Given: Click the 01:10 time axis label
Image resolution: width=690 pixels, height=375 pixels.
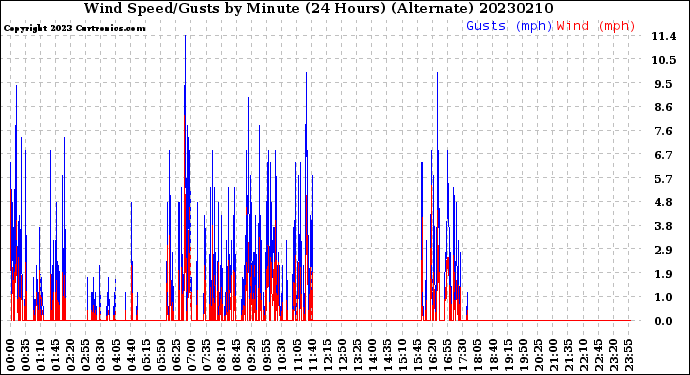Looking at the screenshot, I should click(41, 355).
